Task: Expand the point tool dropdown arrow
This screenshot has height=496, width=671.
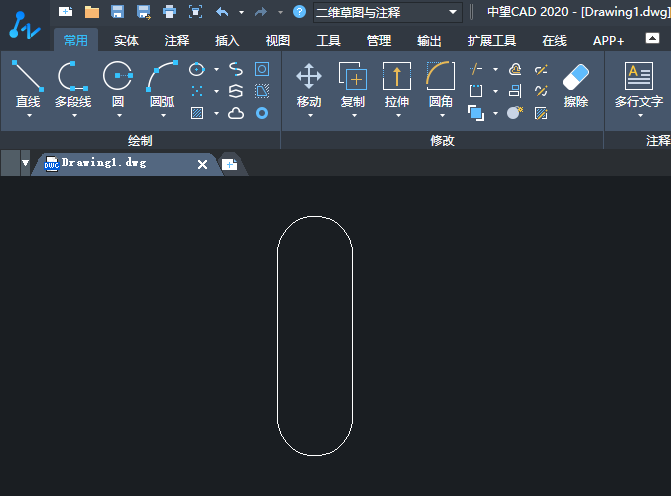Action: (217, 91)
